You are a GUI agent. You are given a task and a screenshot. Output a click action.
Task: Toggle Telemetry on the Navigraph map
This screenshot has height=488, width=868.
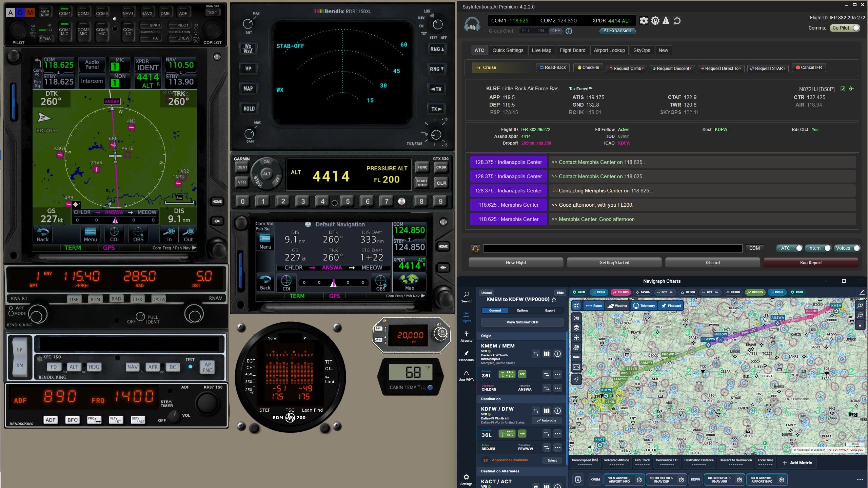644,305
